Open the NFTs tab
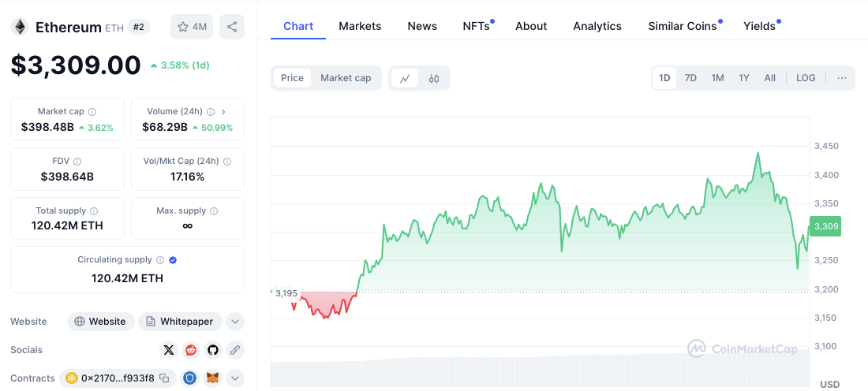 click(x=477, y=26)
